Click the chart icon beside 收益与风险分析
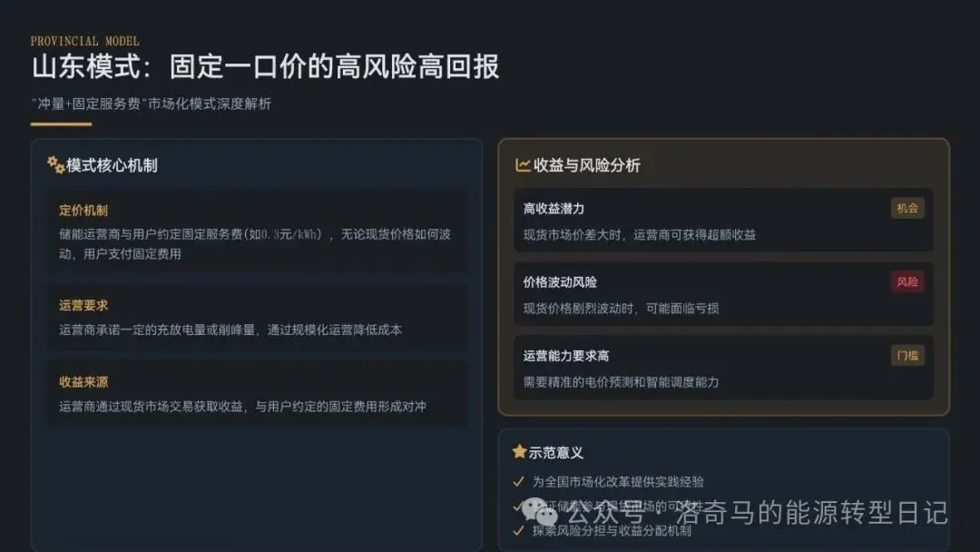 [523, 165]
